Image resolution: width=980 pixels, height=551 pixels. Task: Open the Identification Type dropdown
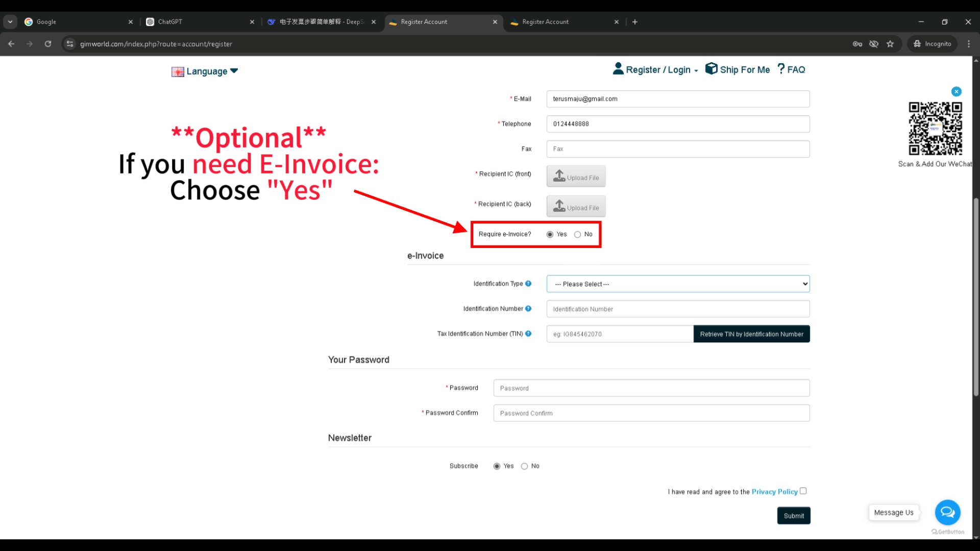point(678,284)
